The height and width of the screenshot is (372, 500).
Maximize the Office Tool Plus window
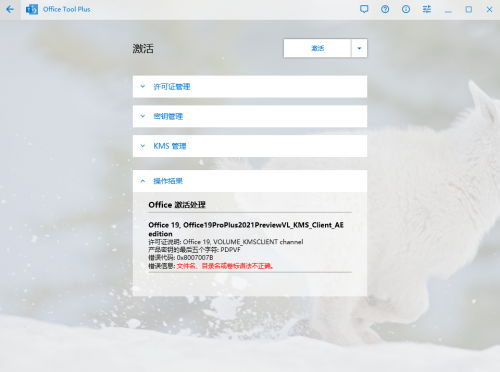pos(469,9)
